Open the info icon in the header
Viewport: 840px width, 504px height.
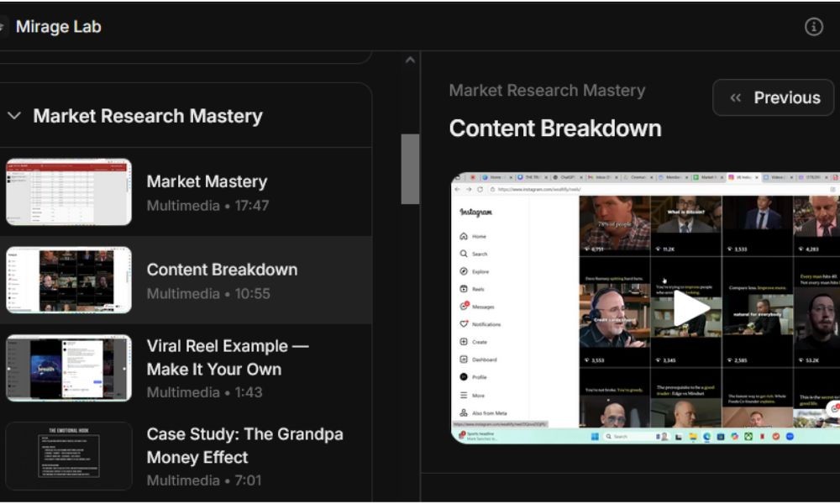coord(813,26)
